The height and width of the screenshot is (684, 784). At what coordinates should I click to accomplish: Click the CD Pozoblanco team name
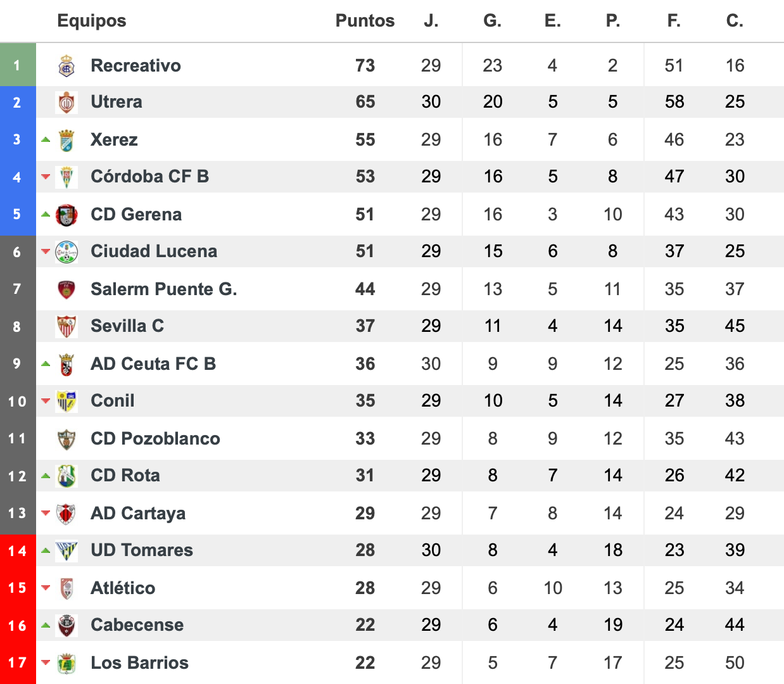(155, 439)
